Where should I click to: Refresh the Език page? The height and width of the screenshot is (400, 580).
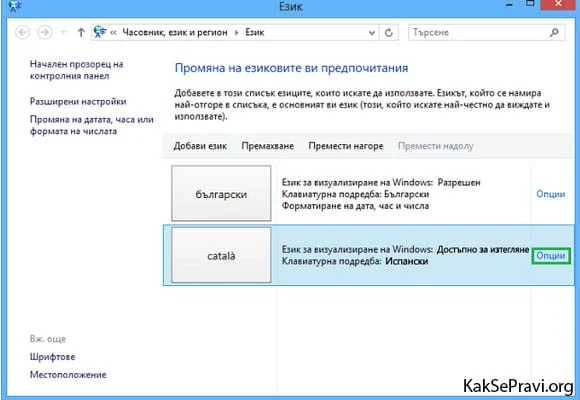coord(388,33)
